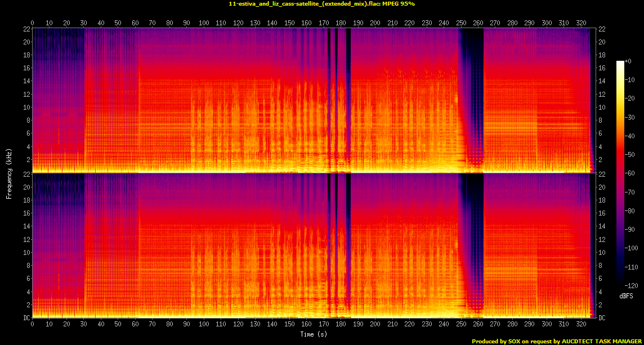Viewport: 644px width, 345px height.
Task: Click the '100' tick on the bottom time axis
Action: point(204,324)
